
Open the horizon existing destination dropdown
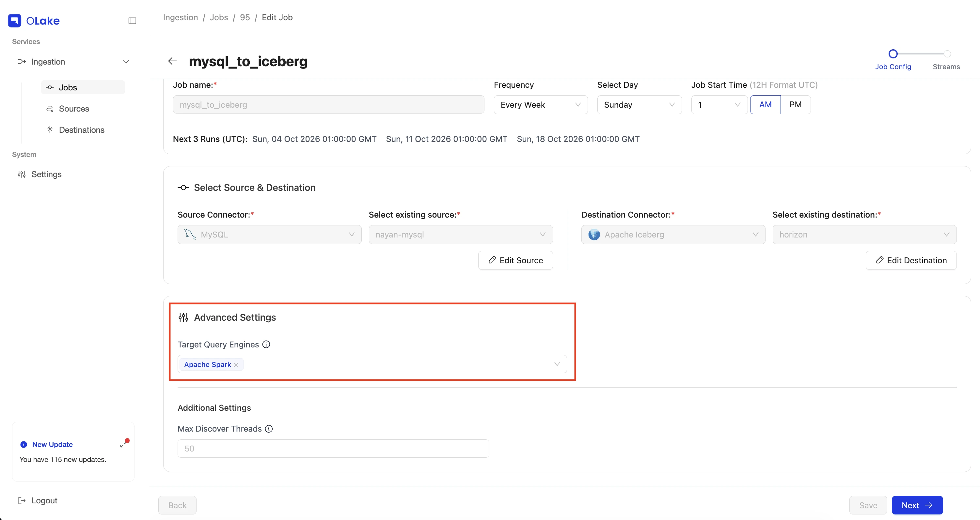point(864,235)
